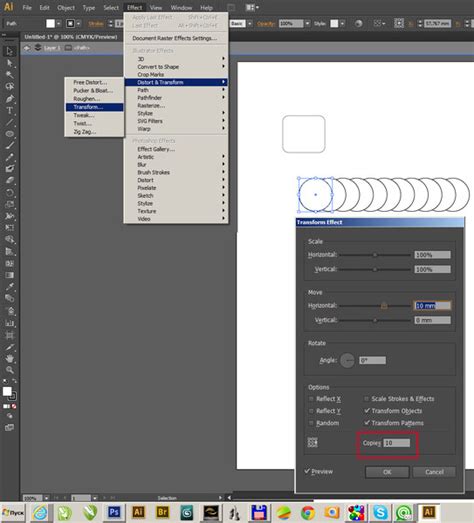Open Photoshop from the taskbar
474x523 pixels.
coord(114,512)
